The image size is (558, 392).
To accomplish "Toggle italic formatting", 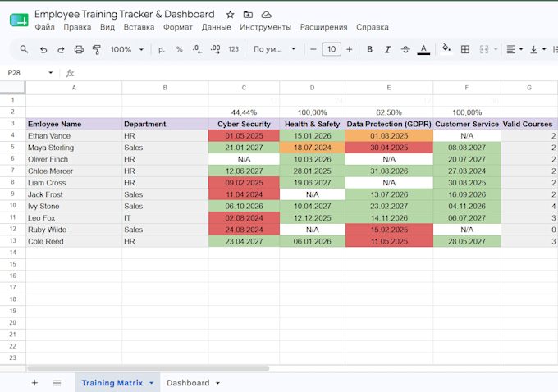I will (387, 49).
